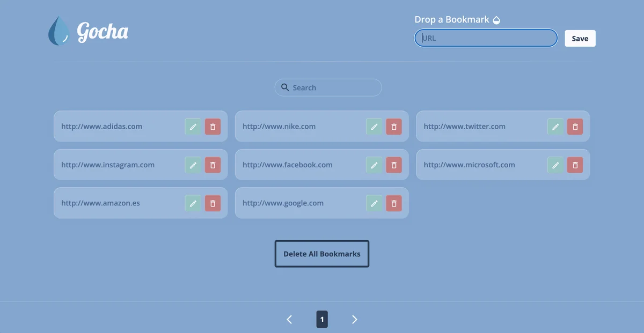Edit the instagram.com bookmark

193,165
